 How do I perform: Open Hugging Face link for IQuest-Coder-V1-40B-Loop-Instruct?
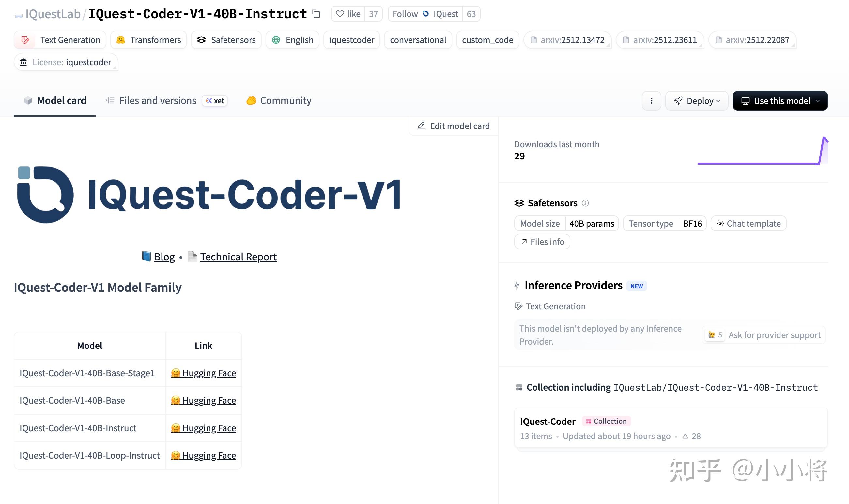click(x=203, y=455)
